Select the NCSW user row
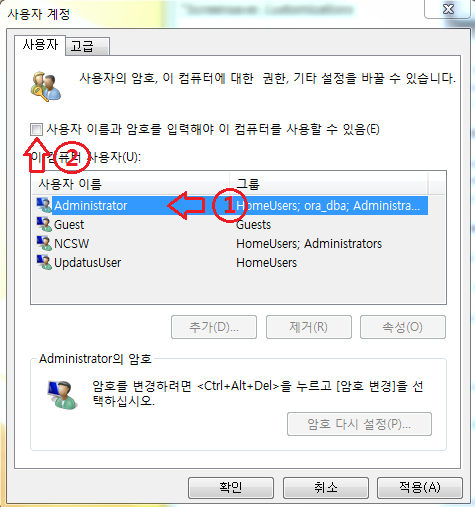This screenshot has width=475, height=507. [x=230, y=243]
